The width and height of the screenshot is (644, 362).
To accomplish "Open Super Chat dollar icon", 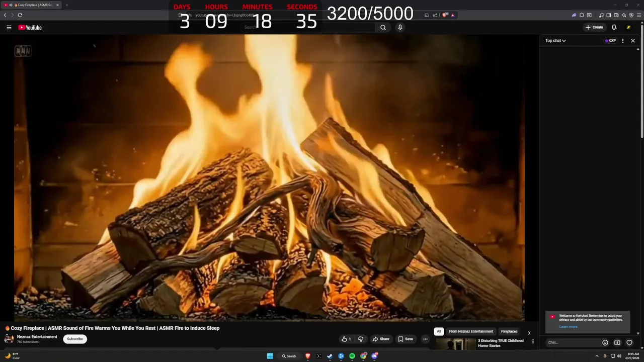I will click(x=617, y=342).
